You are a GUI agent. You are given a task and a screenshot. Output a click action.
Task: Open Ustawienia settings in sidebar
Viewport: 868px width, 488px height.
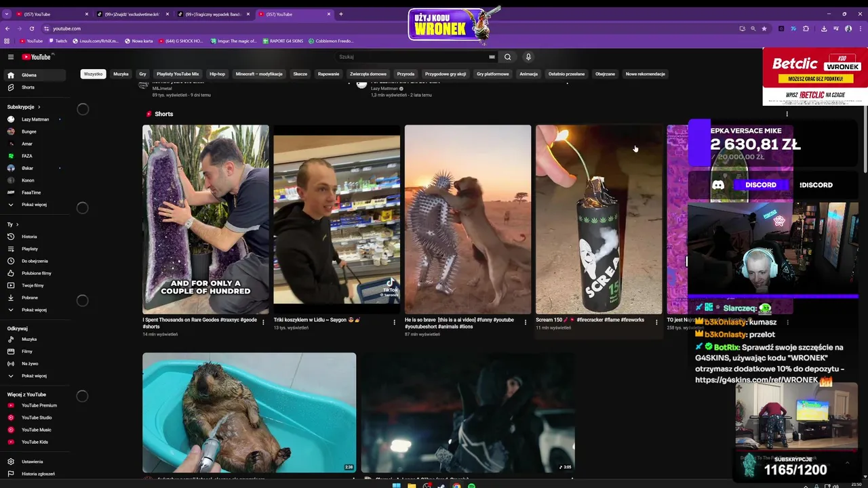[x=34, y=462]
